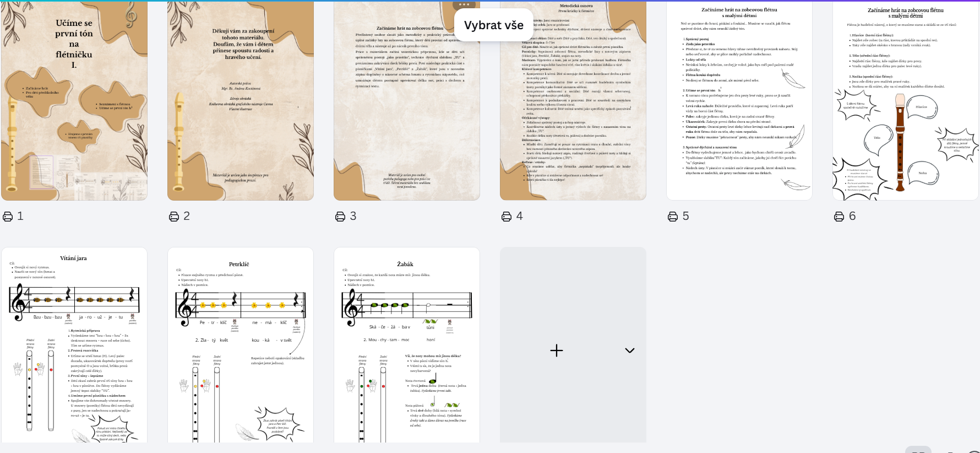The image size is (980, 453).
Task: Click the print icon under page 6
Action: [x=839, y=217]
